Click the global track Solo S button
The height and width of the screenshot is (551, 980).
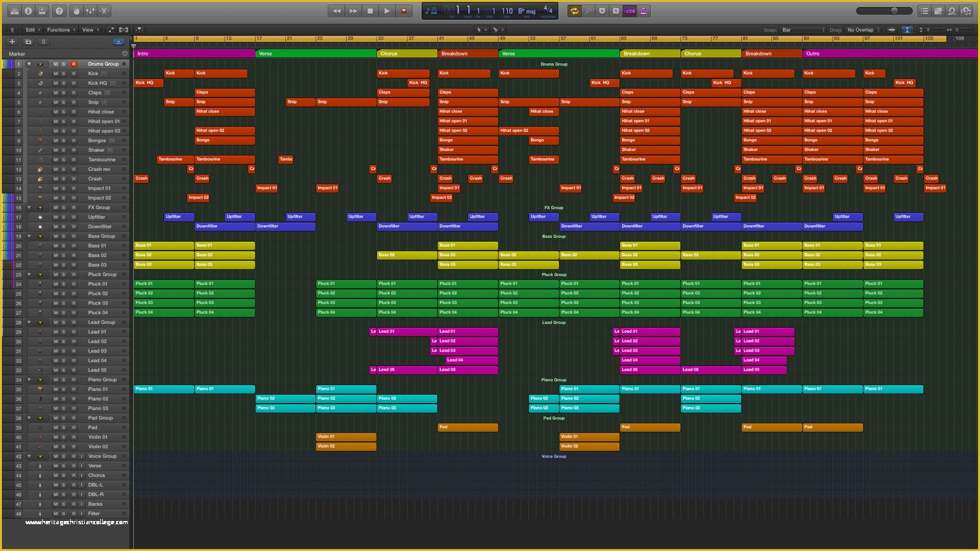(43, 42)
